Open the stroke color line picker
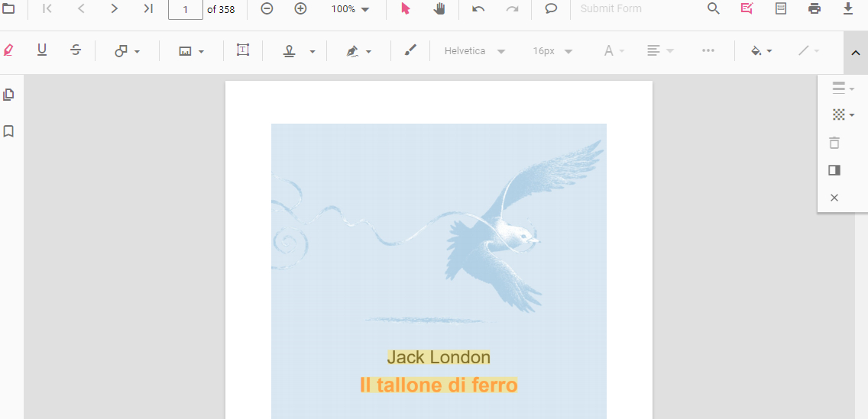This screenshot has height=419, width=868. (808, 51)
